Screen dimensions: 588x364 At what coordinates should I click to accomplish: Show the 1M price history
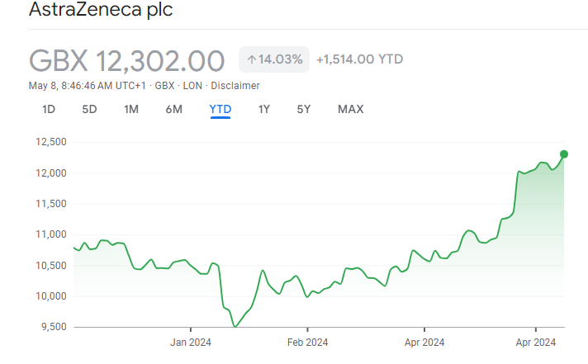pos(130,109)
